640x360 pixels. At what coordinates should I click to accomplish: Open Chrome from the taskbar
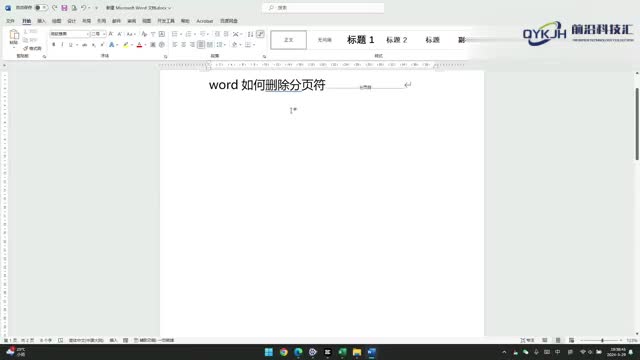[283, 352]
